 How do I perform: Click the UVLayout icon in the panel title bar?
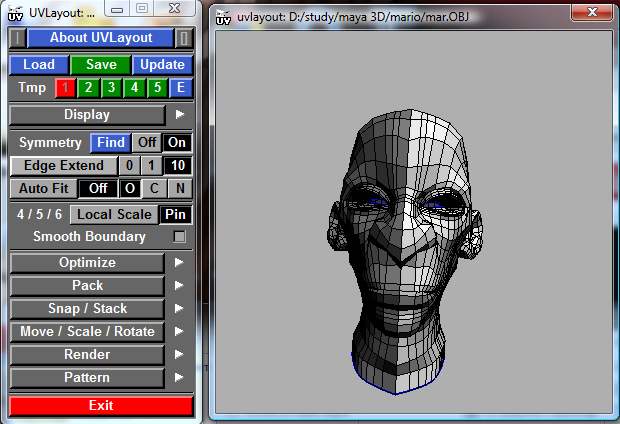coord(17,11)
